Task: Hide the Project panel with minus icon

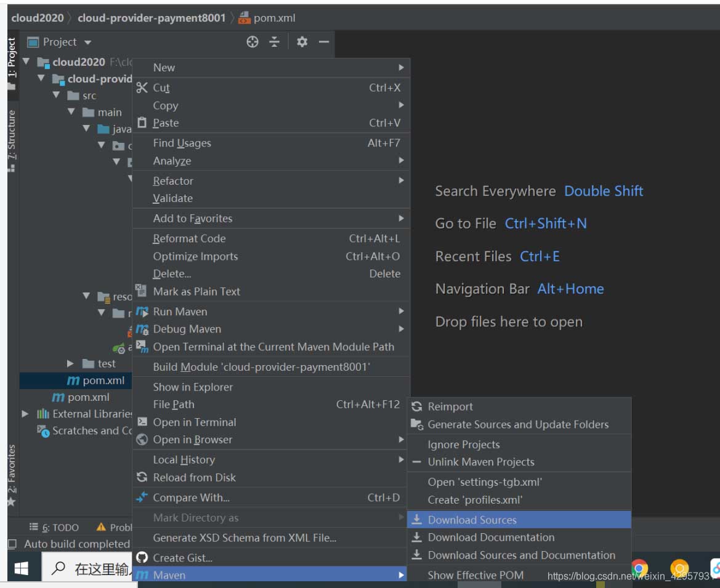Action: 324,42
